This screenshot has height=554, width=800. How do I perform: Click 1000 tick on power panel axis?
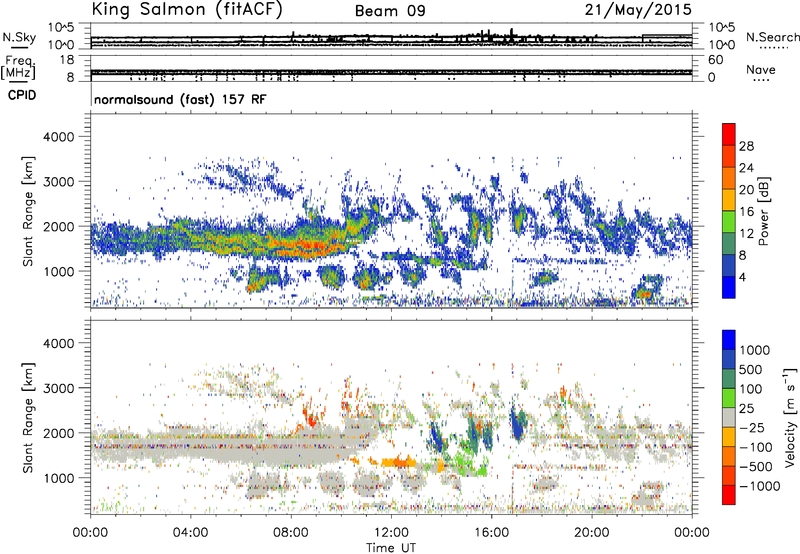59,271
